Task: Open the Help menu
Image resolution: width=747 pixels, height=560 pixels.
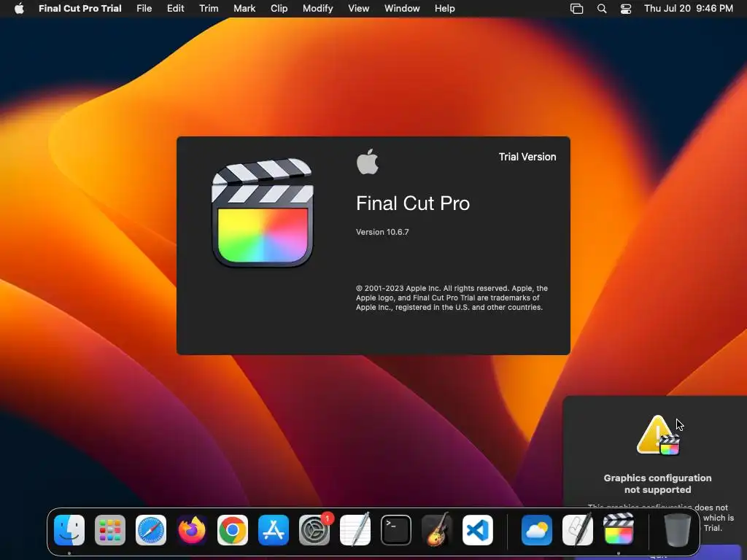Action: pyautogui.click(x=444, y=8)
